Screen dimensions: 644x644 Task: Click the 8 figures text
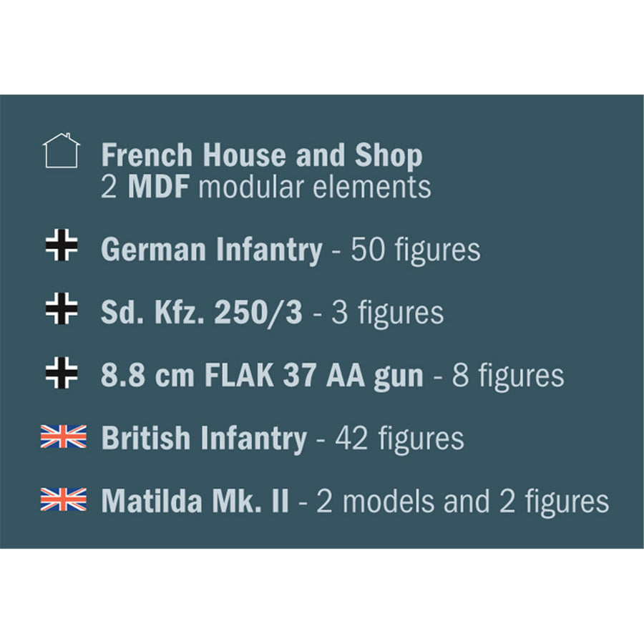(x=508, y=376)
